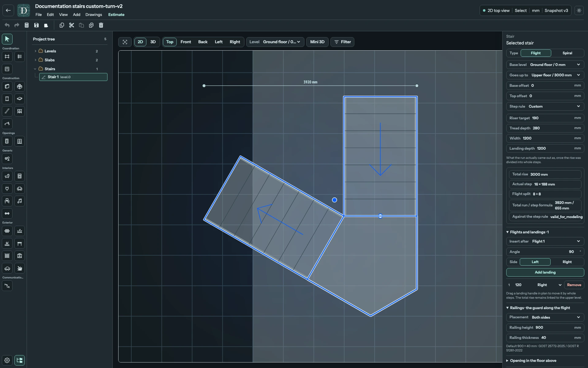Click the save floppy disk icon
Screen dimensions: 588x368
(36, 25)
